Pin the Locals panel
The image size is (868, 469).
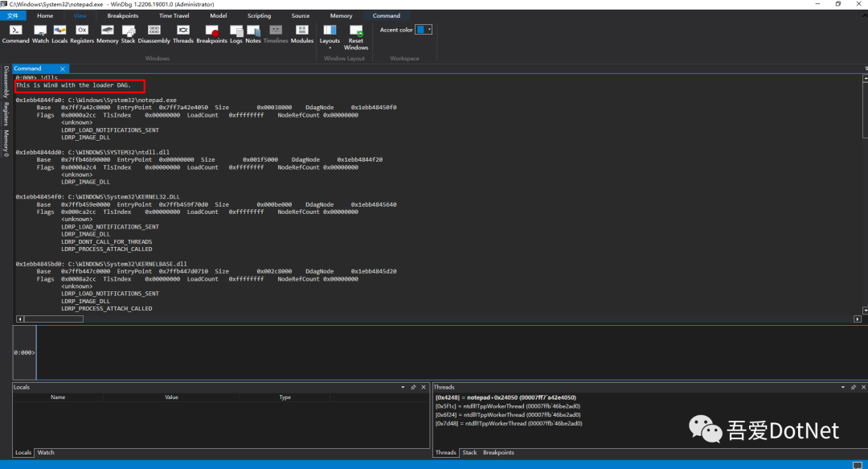tap(413, 388)
